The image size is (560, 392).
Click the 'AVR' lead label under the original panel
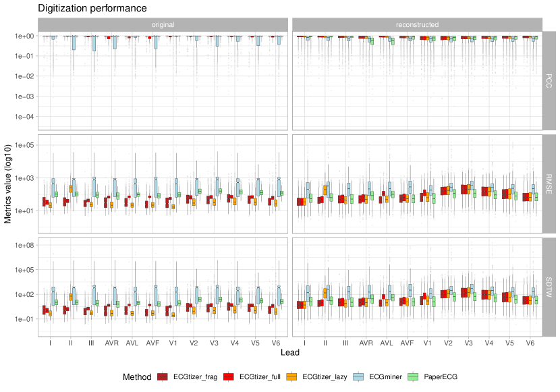[112, 343]
